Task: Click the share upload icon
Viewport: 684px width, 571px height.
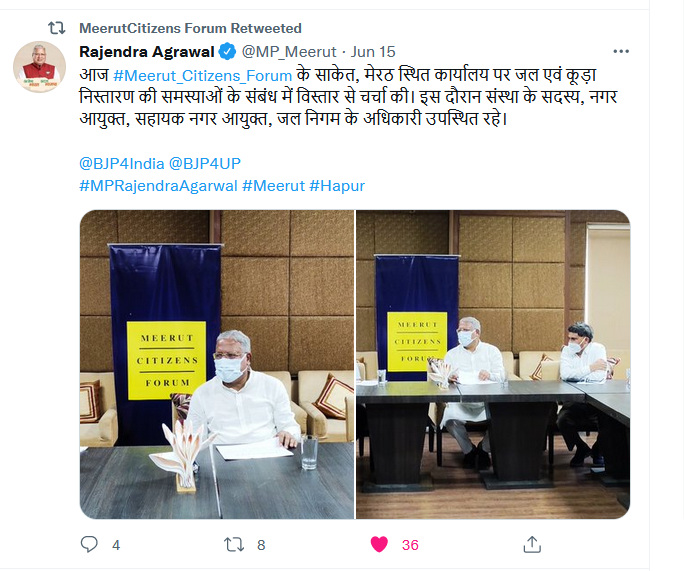Action: pyautogui.click(x=532, y=544)
